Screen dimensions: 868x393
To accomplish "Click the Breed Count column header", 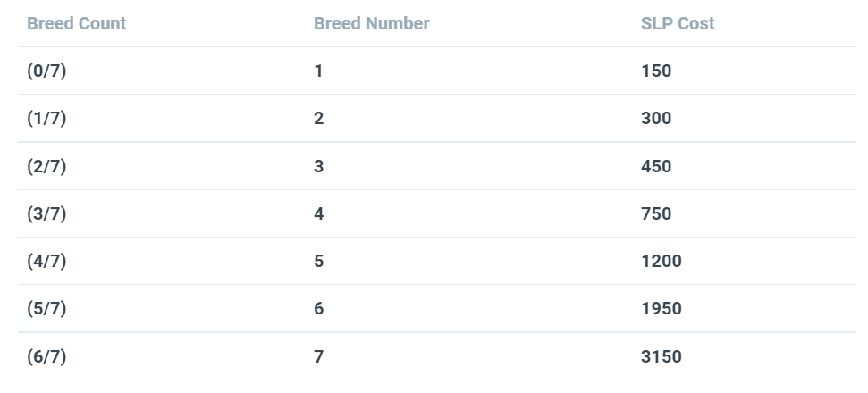I will 76,23.
